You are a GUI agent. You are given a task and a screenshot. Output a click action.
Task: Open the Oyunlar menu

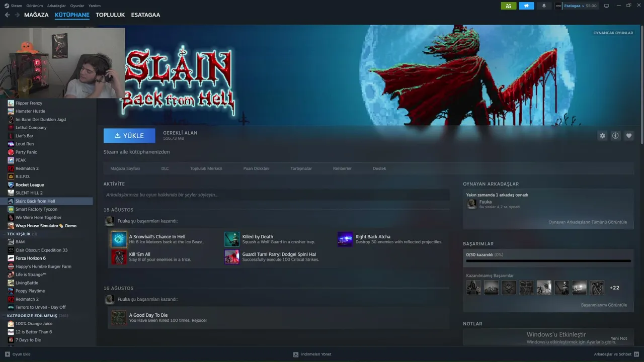pos(77,6)
